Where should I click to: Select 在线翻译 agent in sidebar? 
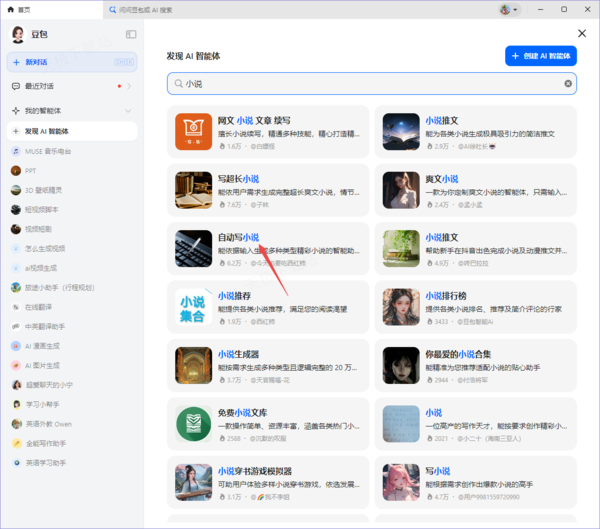pyautogui.click(x=39, y=306)
